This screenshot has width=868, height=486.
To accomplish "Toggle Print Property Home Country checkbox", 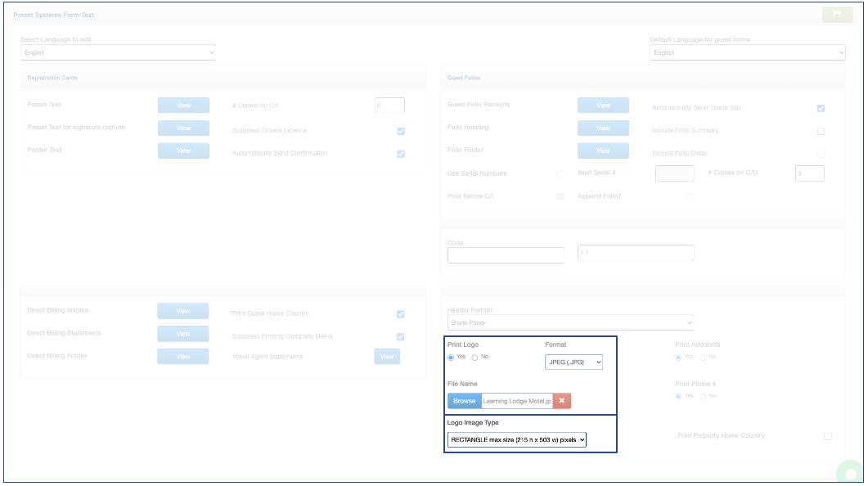I will tap(827, 436).
